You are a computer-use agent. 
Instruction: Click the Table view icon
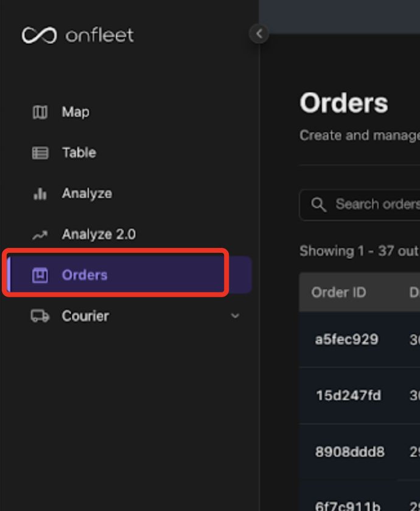[40, 152]
